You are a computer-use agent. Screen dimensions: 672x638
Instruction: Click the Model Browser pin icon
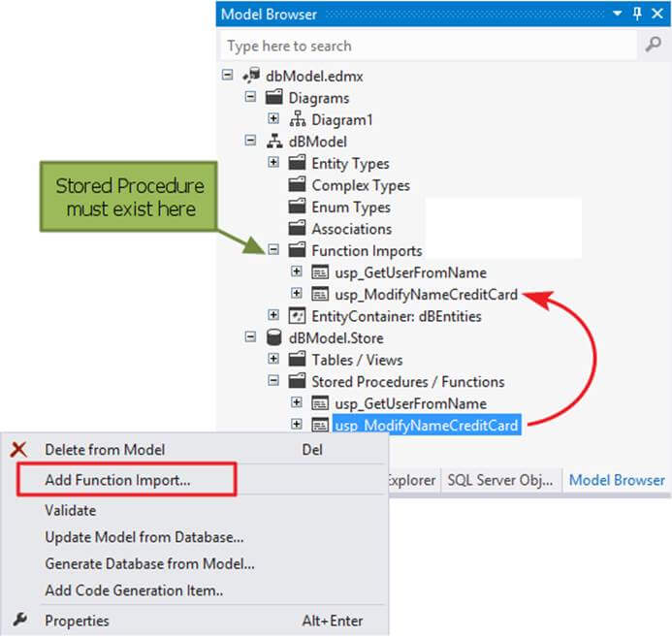637,15
